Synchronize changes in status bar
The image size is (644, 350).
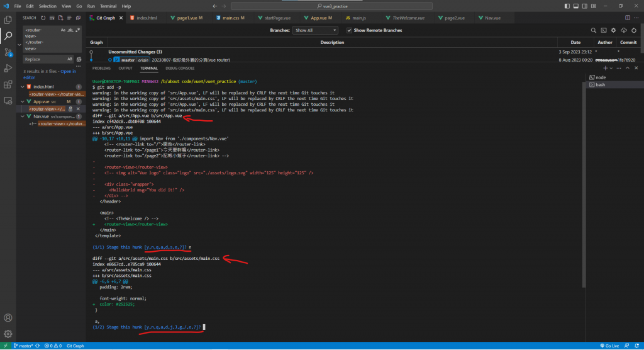point(37,346)
